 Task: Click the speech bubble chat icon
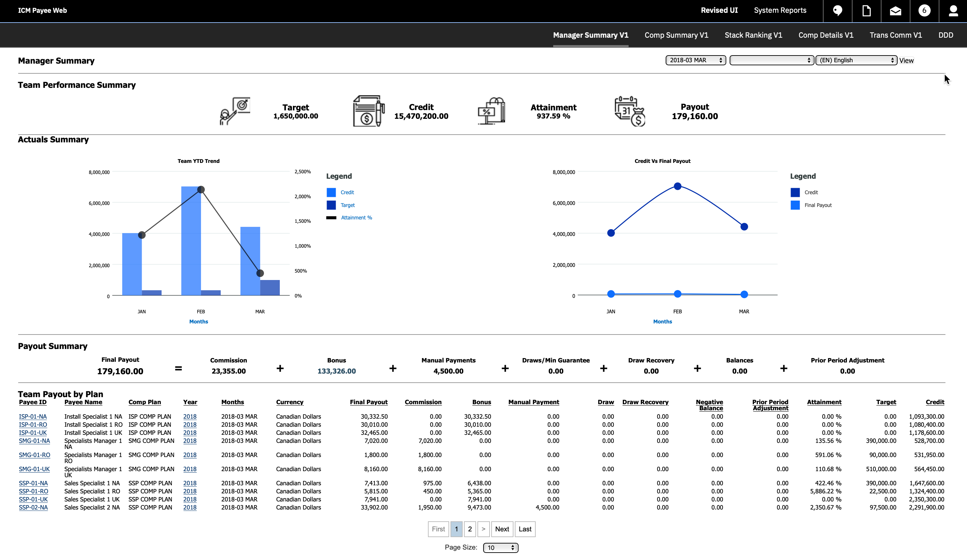click(x=837, y=11)
